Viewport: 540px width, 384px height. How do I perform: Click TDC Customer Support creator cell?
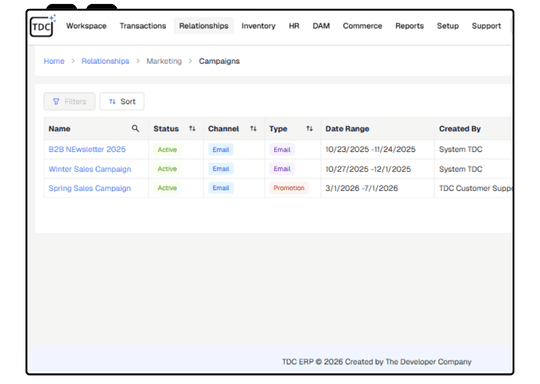pyautogui.click(x=475, y=188)
